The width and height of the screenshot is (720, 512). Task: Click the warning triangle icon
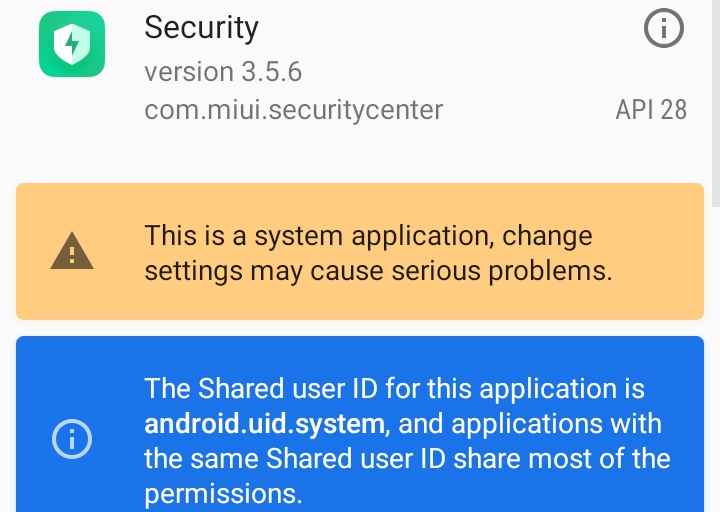(x=72, y=251)
